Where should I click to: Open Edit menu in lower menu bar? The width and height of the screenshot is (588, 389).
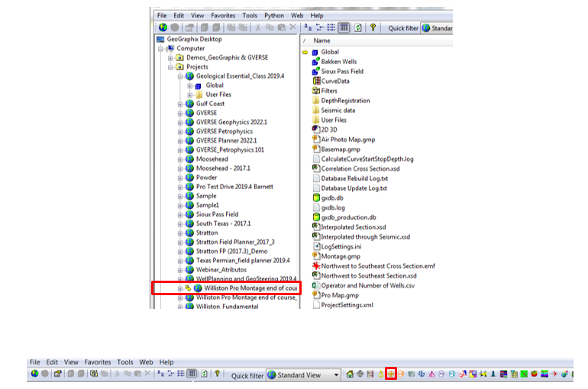click(x=52, y=362)
